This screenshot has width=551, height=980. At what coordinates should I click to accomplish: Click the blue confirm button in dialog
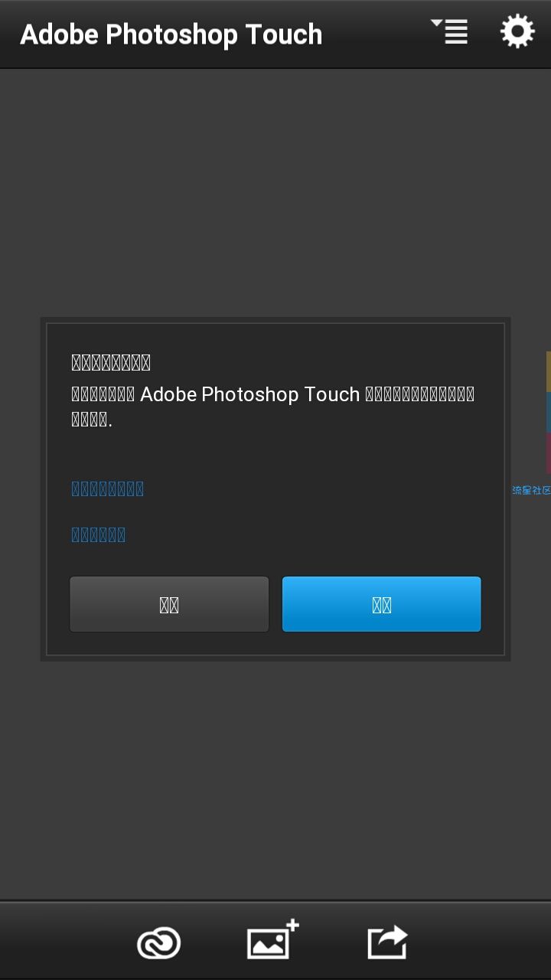[x=382, y=604]
